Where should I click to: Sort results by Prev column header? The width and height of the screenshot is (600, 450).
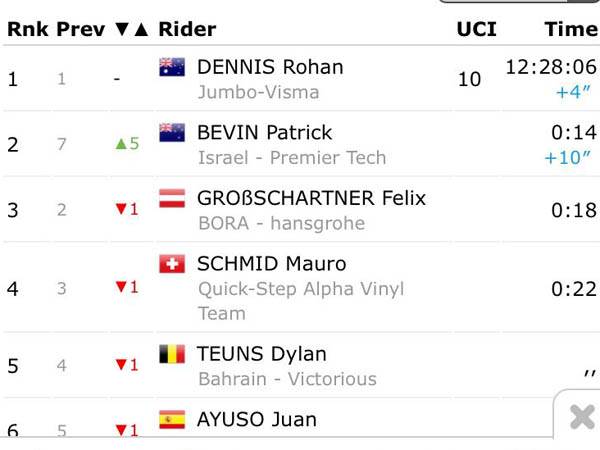80,29
